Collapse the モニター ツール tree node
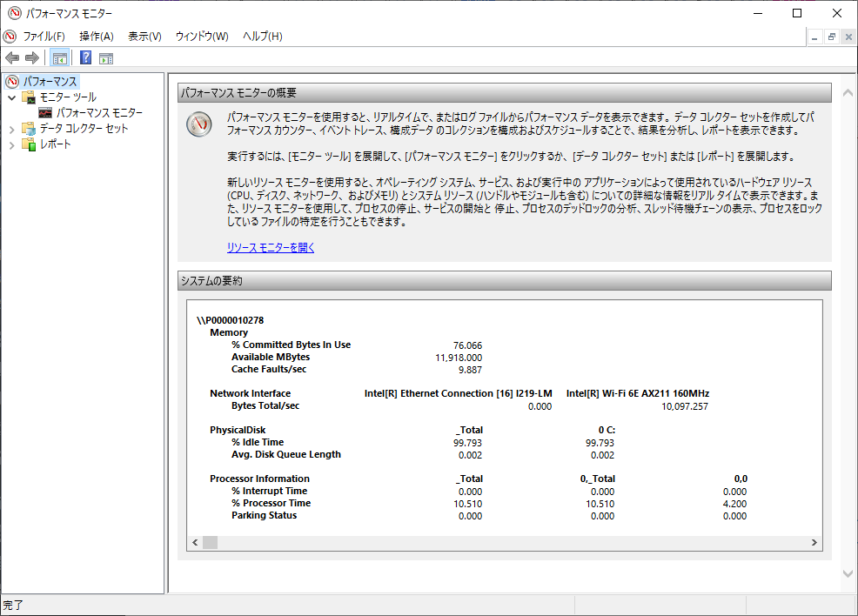Viewport: 858px width, 616px height. [11, 97]
